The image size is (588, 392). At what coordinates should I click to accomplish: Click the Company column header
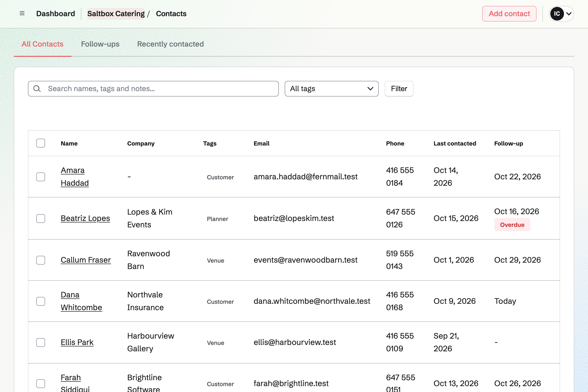(x=141, y=143)
